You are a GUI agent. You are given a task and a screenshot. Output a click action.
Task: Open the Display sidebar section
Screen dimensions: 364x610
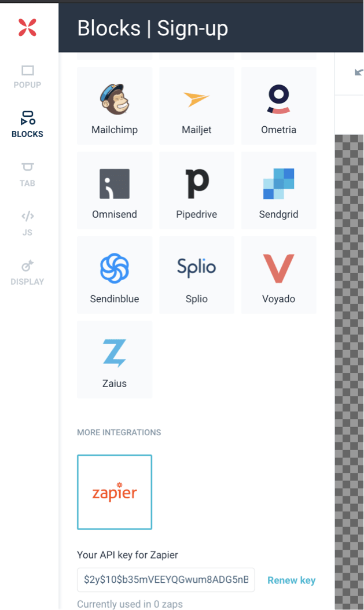[x=27, y=273]
